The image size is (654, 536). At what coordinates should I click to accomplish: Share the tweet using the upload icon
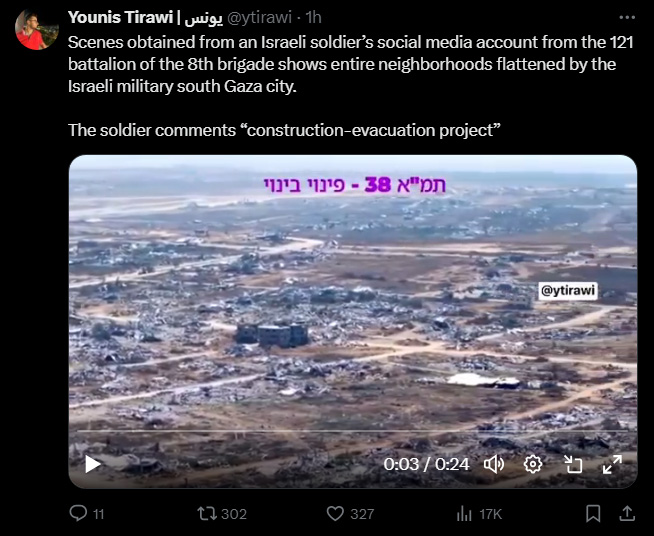pyautogui.click(x=626, y=513)
